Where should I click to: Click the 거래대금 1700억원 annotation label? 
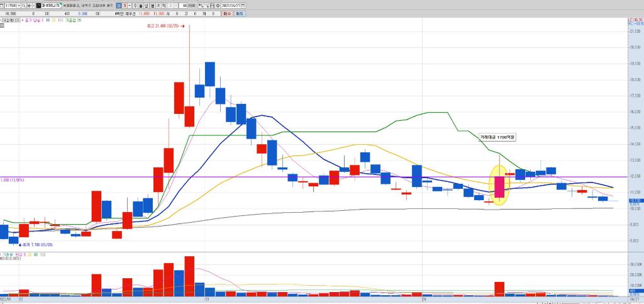click(x=497, y=138)
